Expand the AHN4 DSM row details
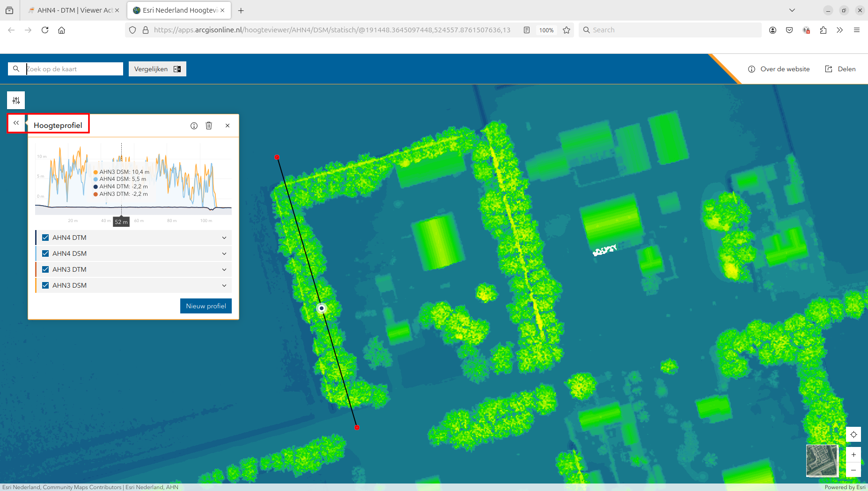868x491 pixels. 224,253
